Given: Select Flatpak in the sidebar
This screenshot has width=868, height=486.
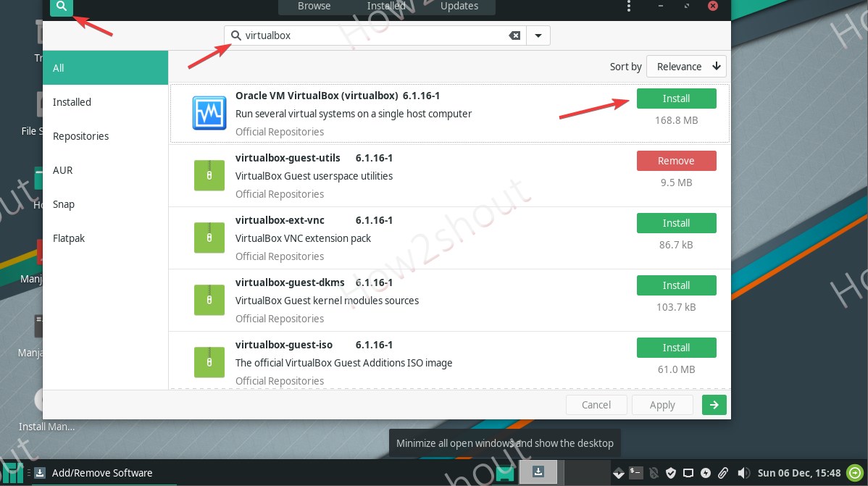Looking at the screenshot, I should [105, 238].
